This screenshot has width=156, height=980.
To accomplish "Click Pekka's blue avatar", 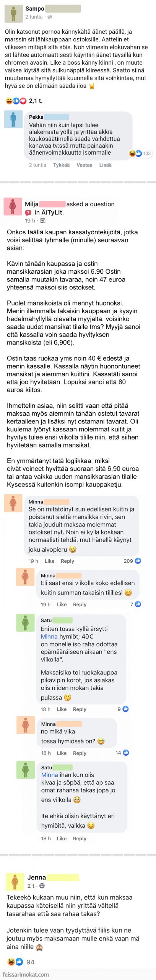I will [13, 119].
